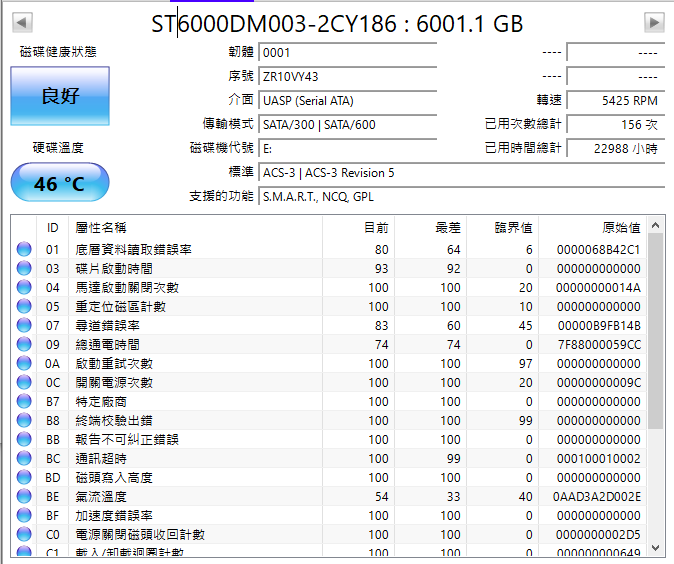Select the 磁頭寫入高度 attribute row
674x564 pixels.
(328, 477)
